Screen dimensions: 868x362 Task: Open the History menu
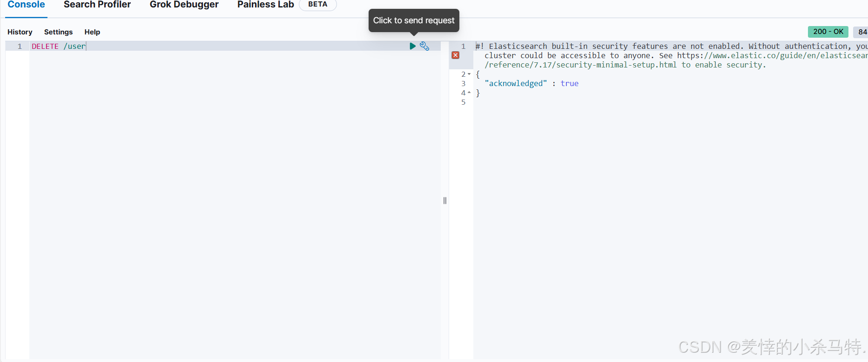pos(20,32)
